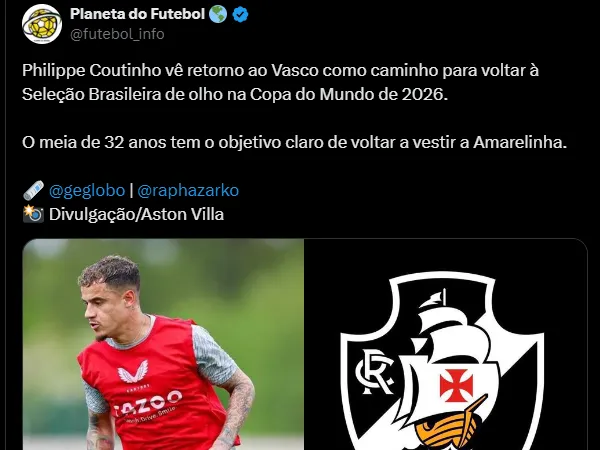
Task: Click the rolled newspaper emoji
Action: point(33,190)
